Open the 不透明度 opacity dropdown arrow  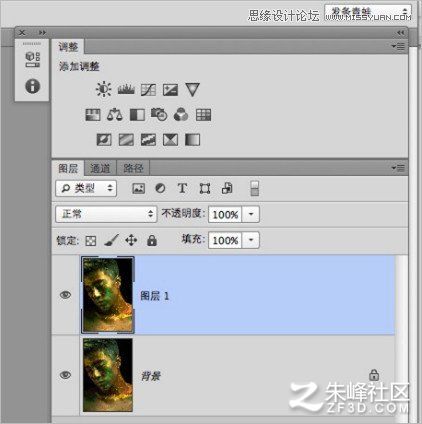[x=251, y=214]
